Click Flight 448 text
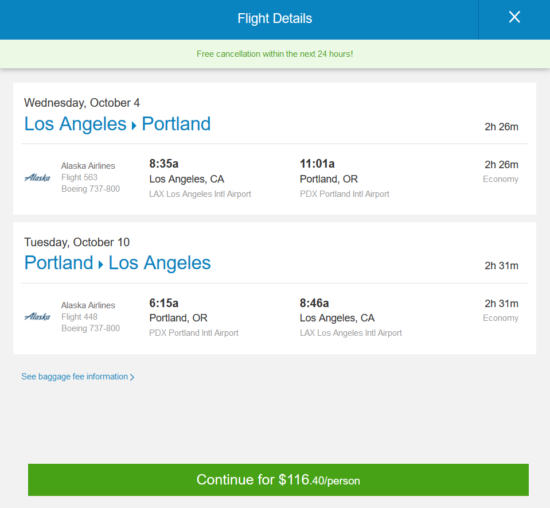This screenshot has height=508, width=550. tap(79, 317)
